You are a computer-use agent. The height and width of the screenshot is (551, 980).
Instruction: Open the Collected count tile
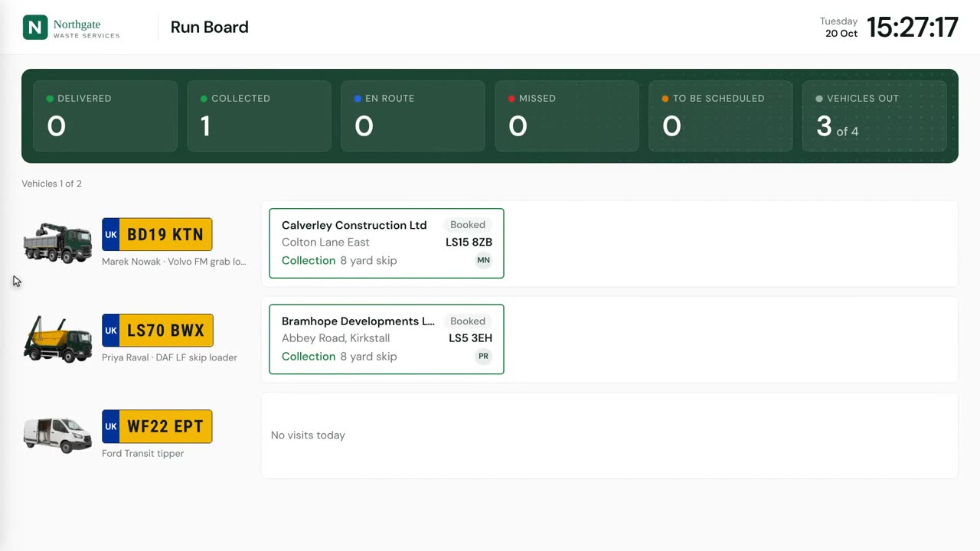click(x=259, y=116)
